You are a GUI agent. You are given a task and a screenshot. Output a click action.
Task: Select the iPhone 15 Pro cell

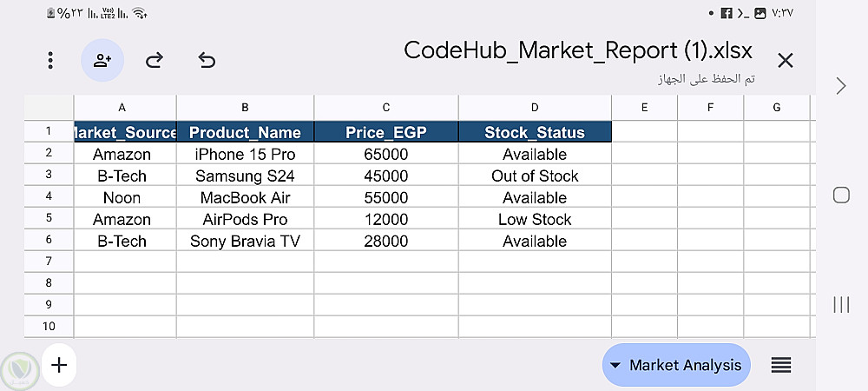pyautogui.click(x=245, y=155)
